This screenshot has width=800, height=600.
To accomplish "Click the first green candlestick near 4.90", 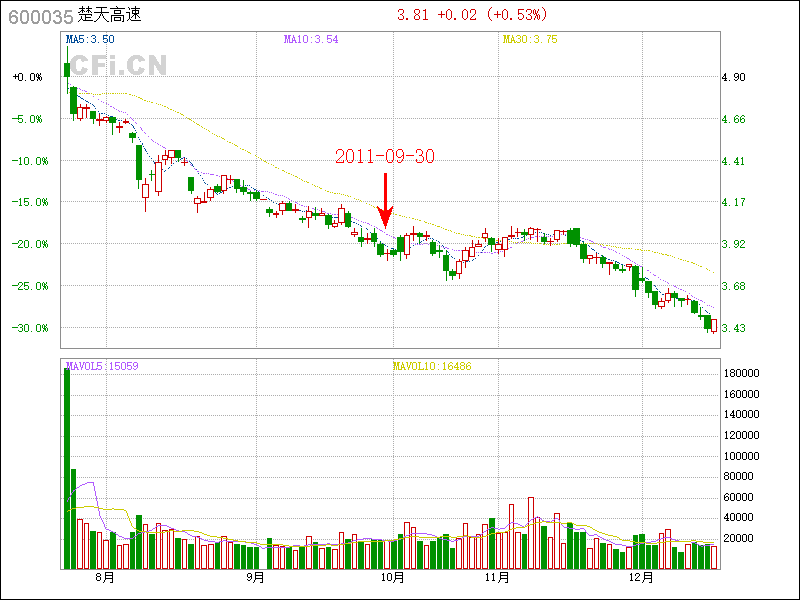I will pyautogui.click(x=67, y=69).
